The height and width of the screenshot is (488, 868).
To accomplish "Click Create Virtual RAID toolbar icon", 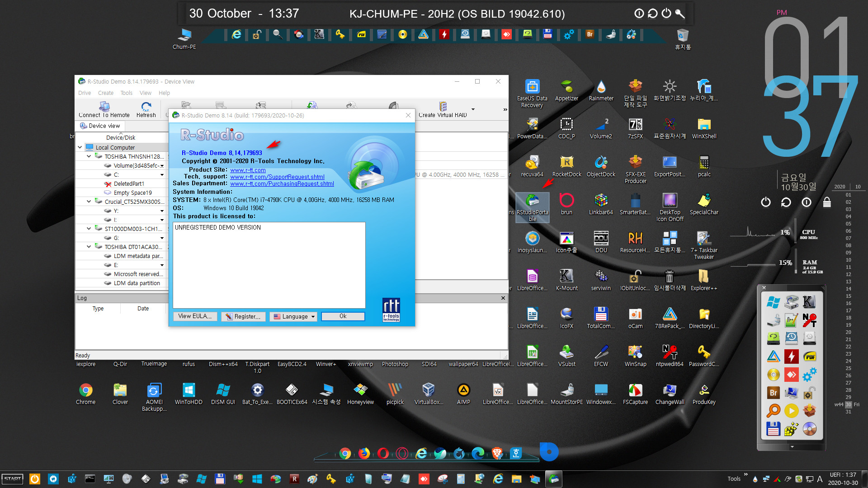I will 443,109.
